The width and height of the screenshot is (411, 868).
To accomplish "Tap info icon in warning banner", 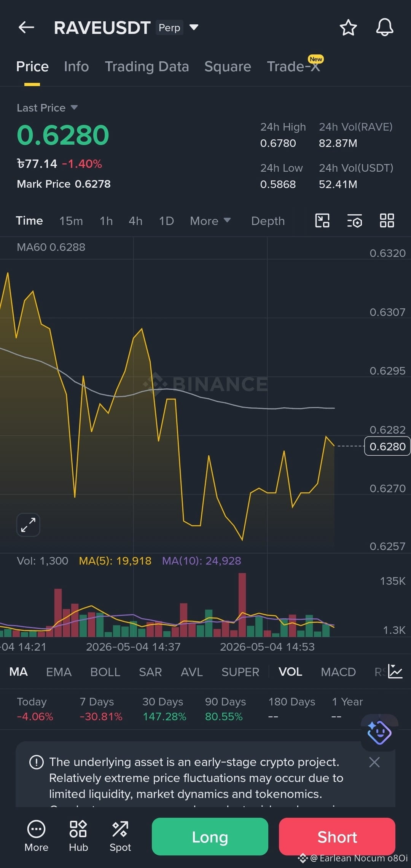I will tap(37, 762).
